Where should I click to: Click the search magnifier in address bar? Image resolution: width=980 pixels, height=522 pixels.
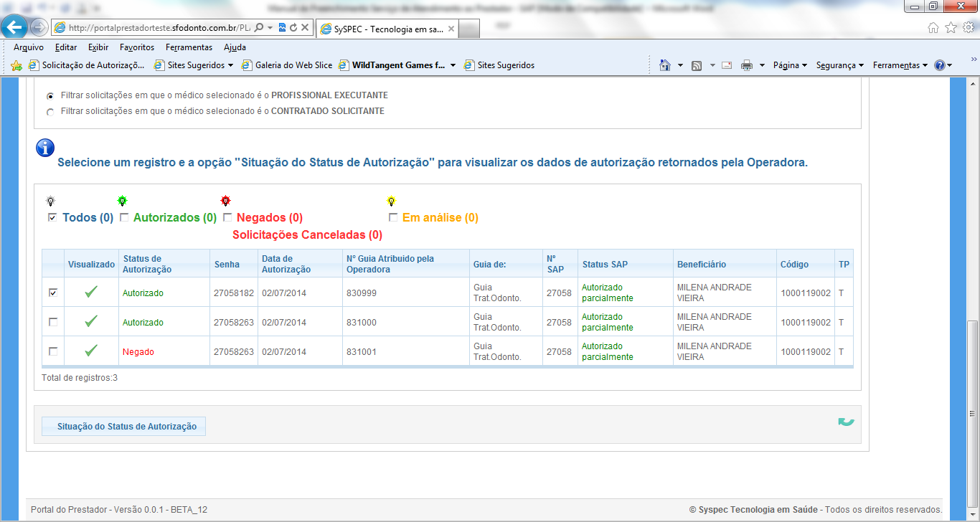(259, 28)
